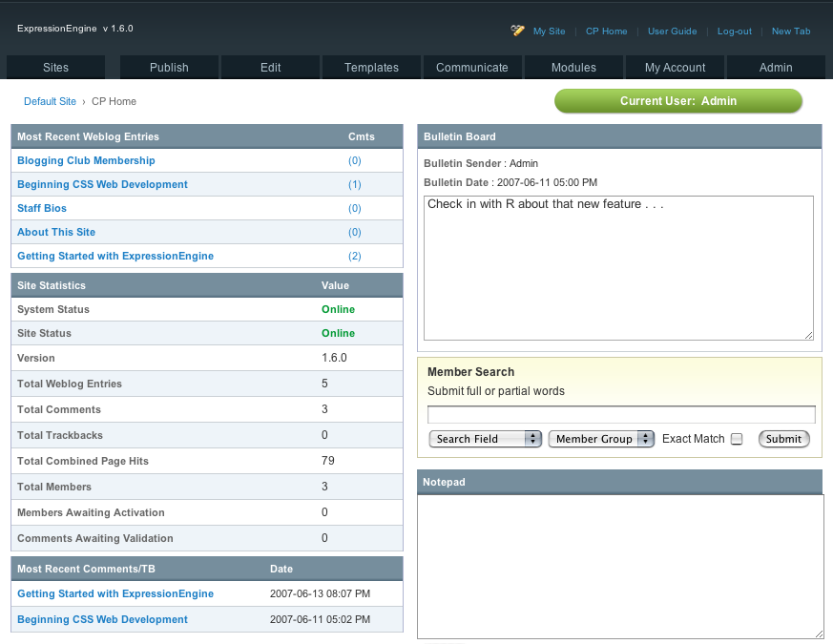The image size is (833, 644).
Task: Click the Comments Awaiting Validation label
Action: 95,538
